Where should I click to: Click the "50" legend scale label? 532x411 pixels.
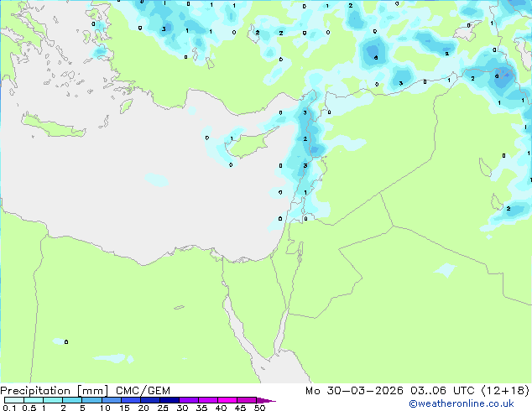click(259, 408)
